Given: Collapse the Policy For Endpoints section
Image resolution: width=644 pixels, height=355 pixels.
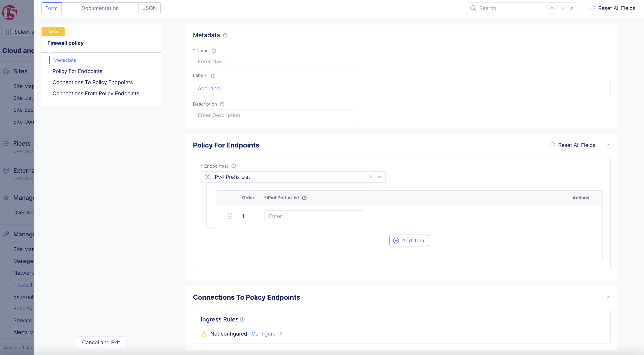Looking at the screenshot, I should tap(608, 145).
